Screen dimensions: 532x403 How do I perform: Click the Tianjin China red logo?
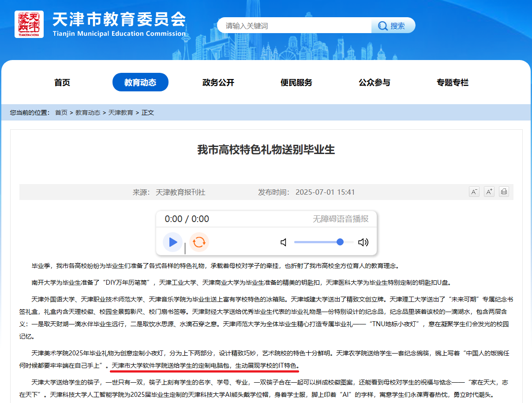pyautogui.click(x=29, y=24)
